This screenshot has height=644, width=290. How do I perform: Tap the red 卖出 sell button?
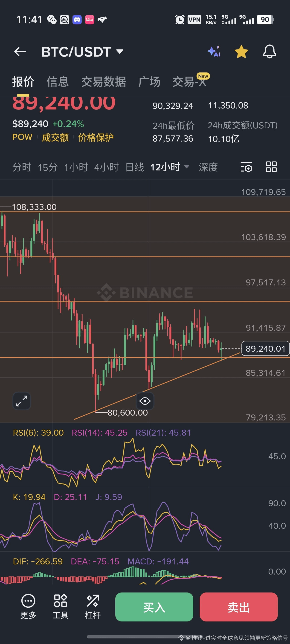(239, 607)
